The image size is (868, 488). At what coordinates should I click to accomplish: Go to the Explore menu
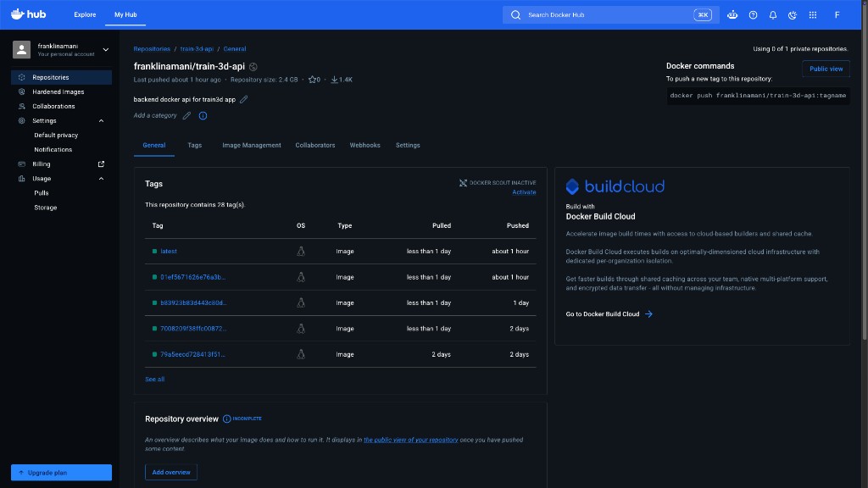click(85, 15)
